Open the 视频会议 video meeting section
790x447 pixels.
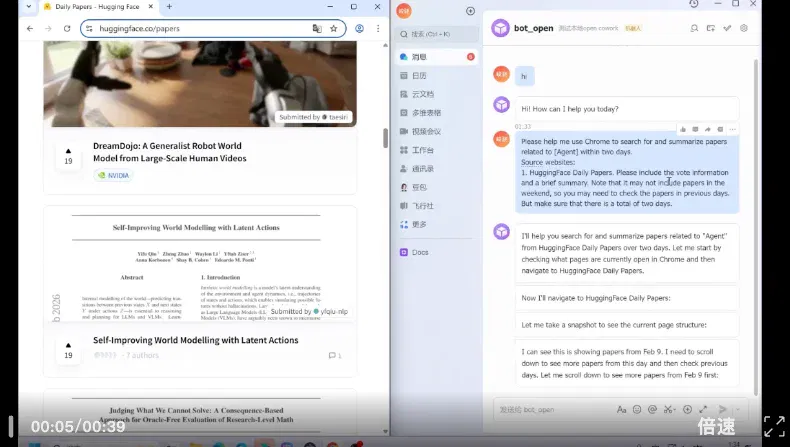436,132
